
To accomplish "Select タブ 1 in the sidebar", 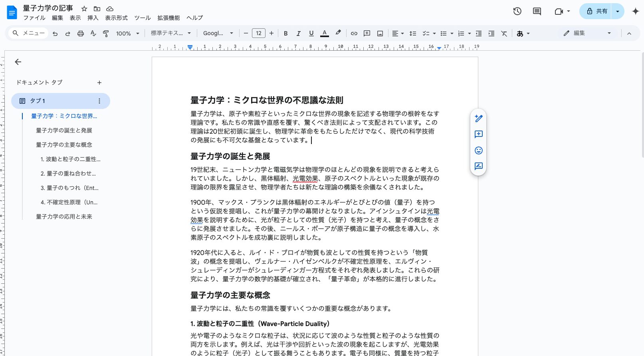I will (61, 101).
